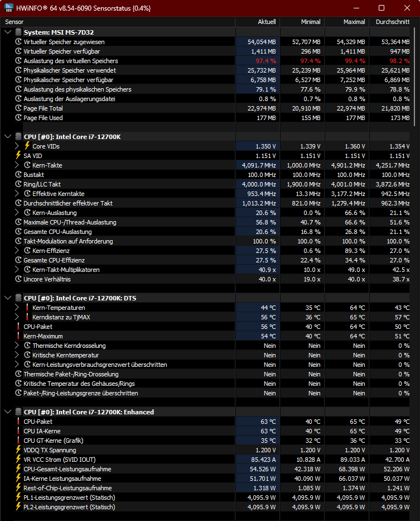The image size is (420, 521).
Task: Click the chip icon beside System: MSI MS-7D32
Action: pos(18,32)
